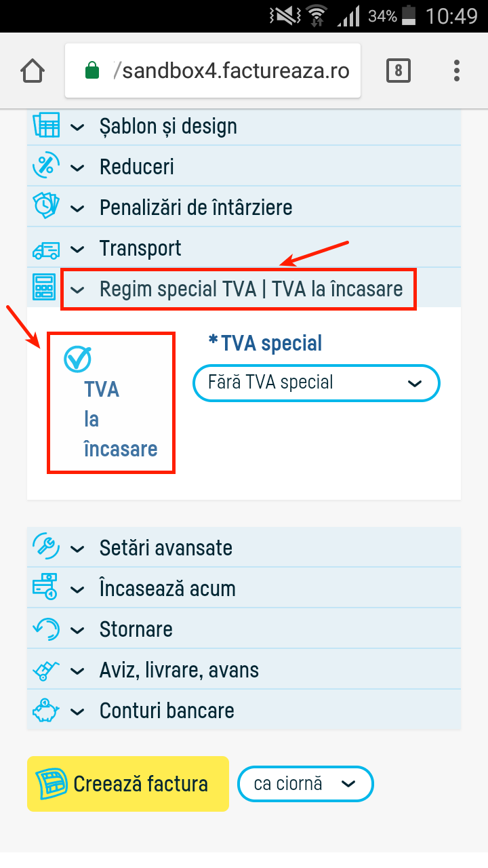
Task: Click the Reduceri discount percentage icon
Action: (43, 166)
